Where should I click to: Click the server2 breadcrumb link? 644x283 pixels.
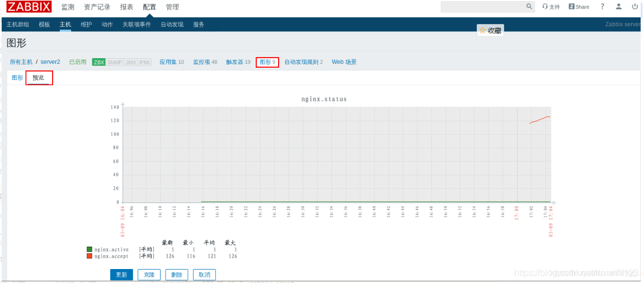tap(50, 62)
